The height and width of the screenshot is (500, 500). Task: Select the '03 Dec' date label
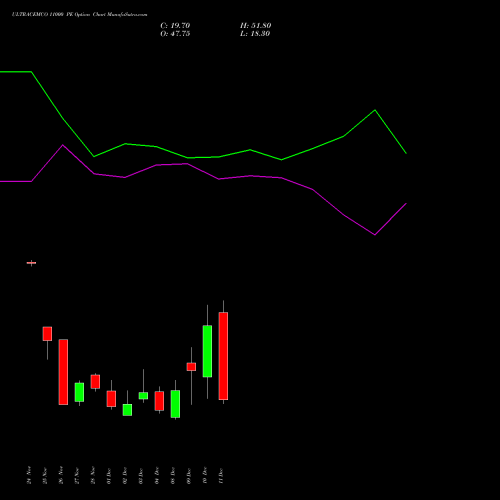141,476
